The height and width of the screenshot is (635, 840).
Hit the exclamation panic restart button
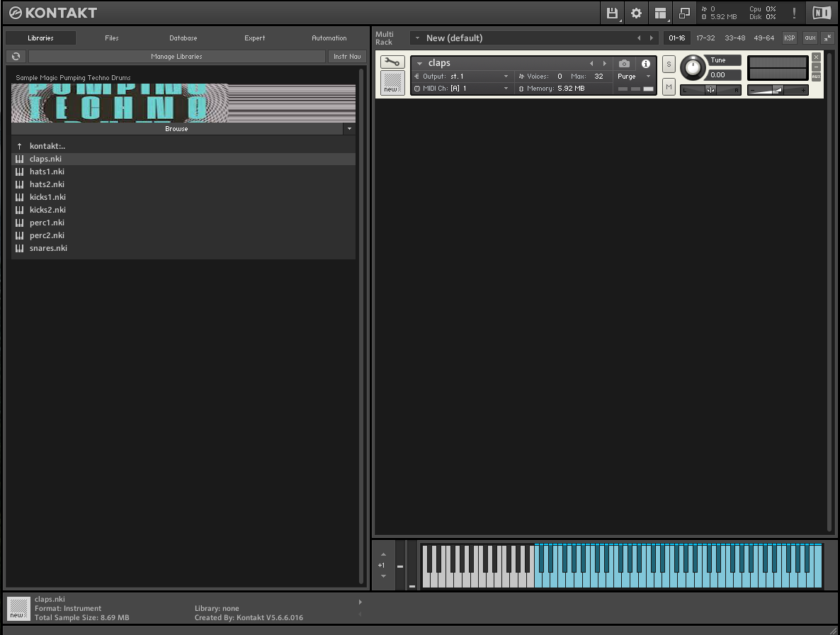tap(794, 13)
